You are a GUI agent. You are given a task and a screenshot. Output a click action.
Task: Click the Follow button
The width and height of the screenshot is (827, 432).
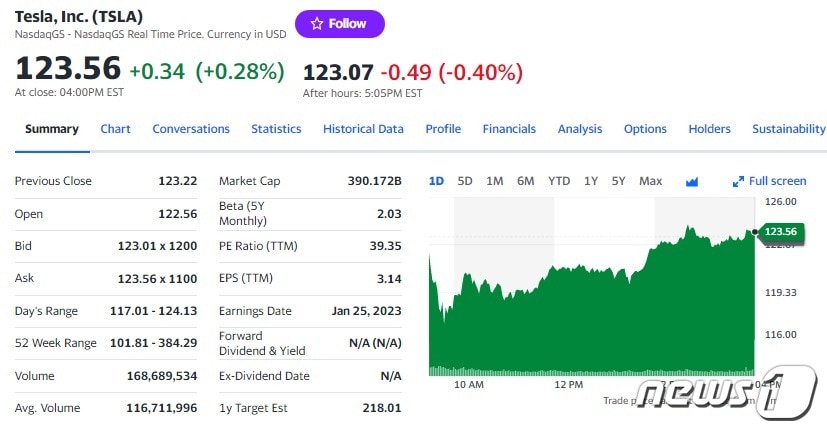(x=339, y=24)
